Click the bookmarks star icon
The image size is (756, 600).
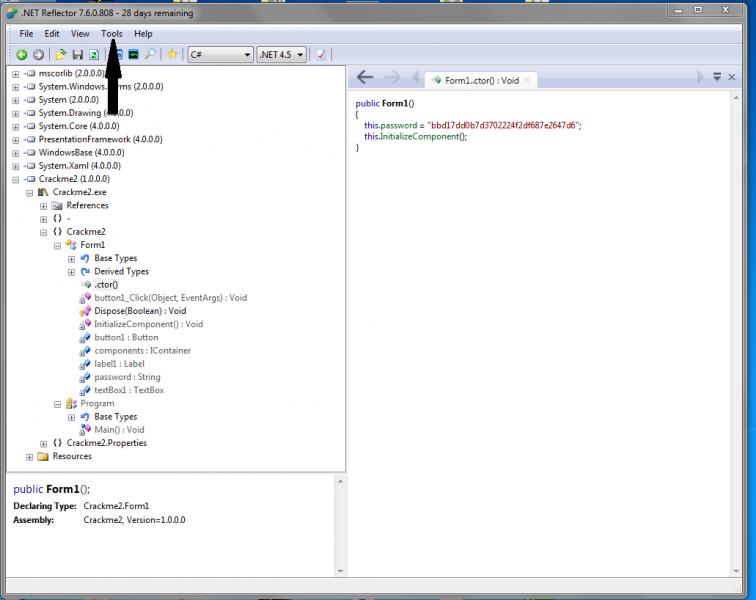[x=172, y=54]
